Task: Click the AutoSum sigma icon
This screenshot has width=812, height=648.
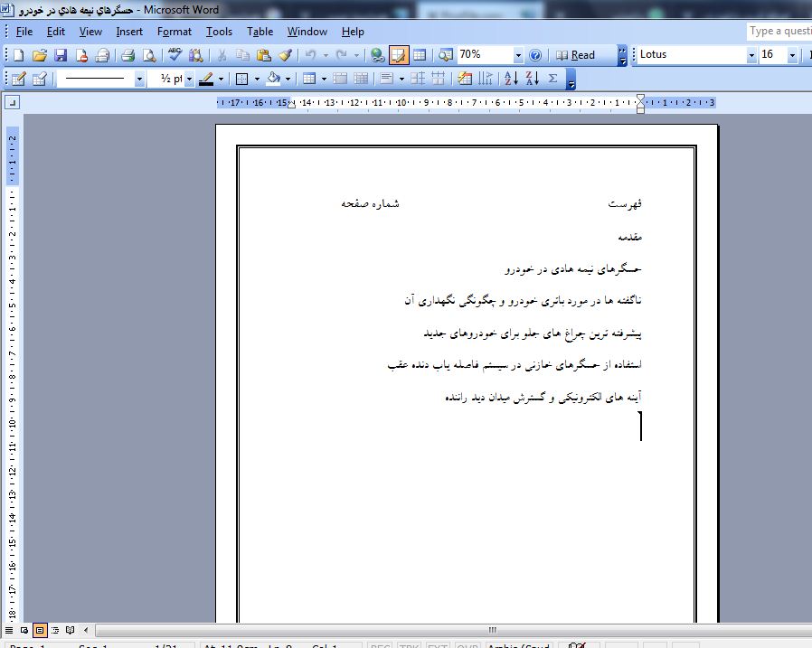Action: 552,79
